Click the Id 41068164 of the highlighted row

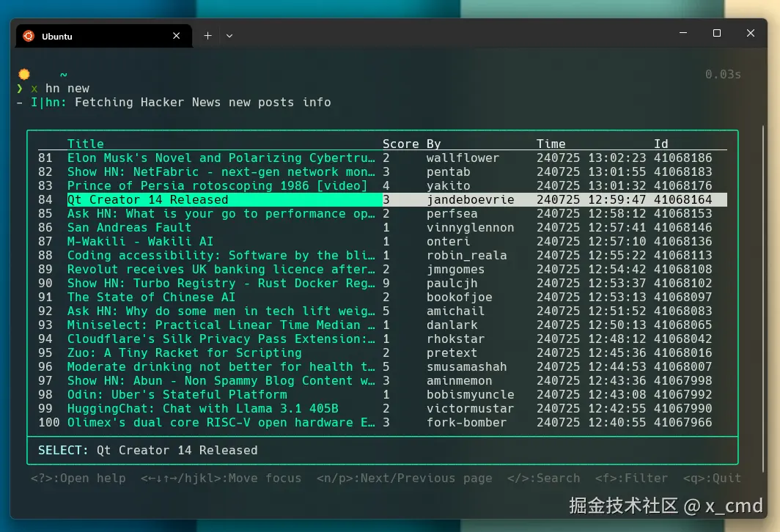[x=682, y=199]
